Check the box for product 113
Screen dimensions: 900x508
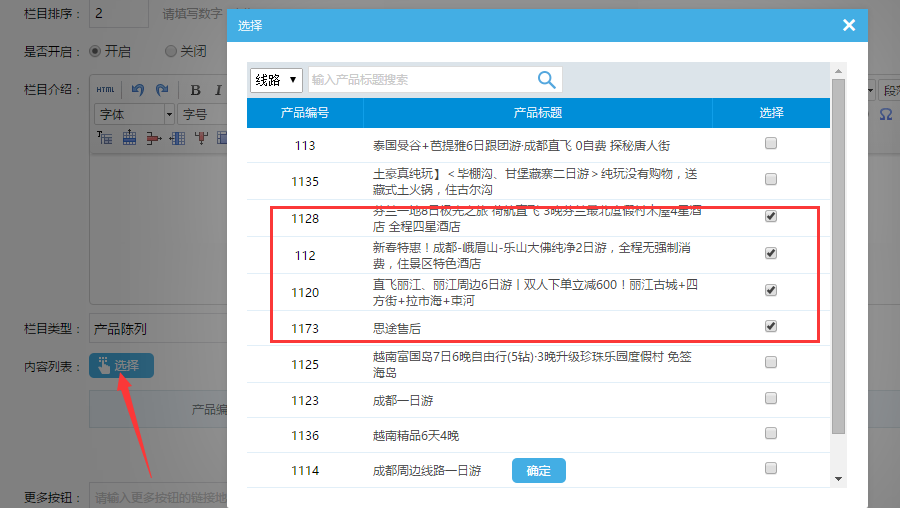point(770,144)
